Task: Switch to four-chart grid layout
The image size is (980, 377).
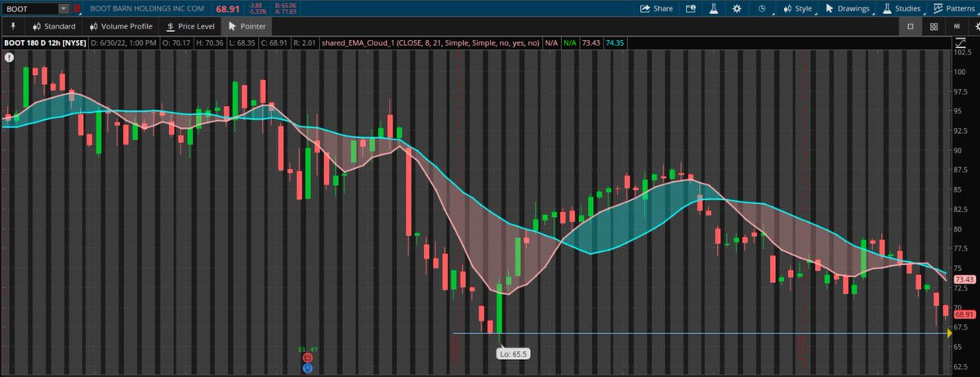Action: click(x=933, y=26)
